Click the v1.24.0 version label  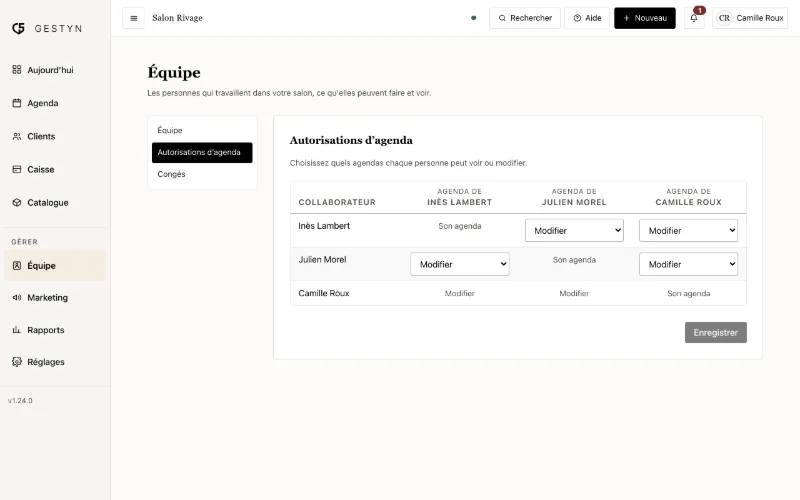point(20,401)
